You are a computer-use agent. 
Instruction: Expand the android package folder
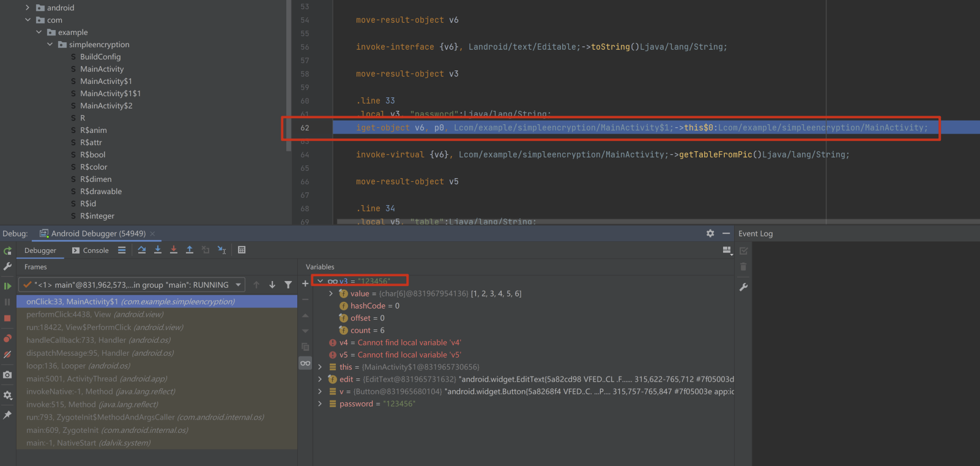[28, 7]
